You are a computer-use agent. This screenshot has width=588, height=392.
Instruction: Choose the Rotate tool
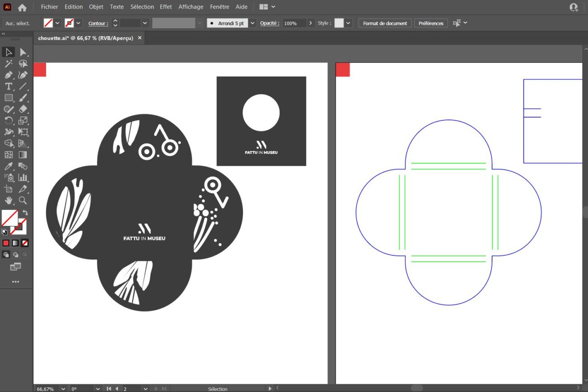[x=9, y=120]
